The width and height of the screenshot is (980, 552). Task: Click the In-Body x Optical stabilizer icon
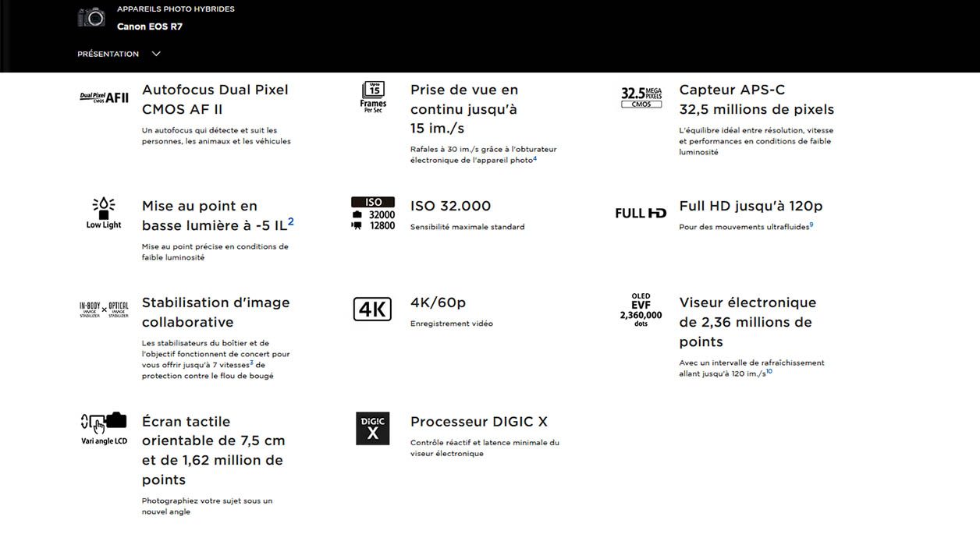click(104, 310)
